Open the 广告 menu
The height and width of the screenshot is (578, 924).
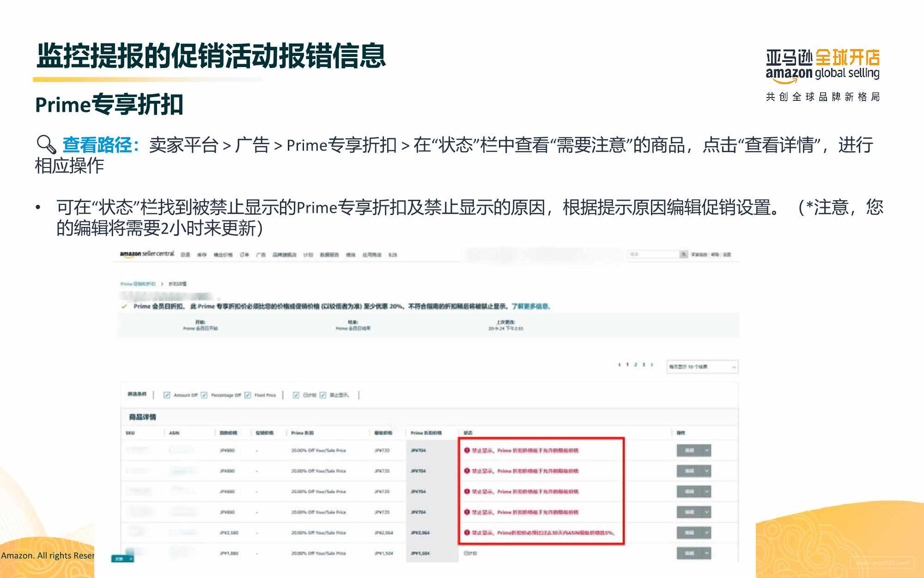click(261, 255)
